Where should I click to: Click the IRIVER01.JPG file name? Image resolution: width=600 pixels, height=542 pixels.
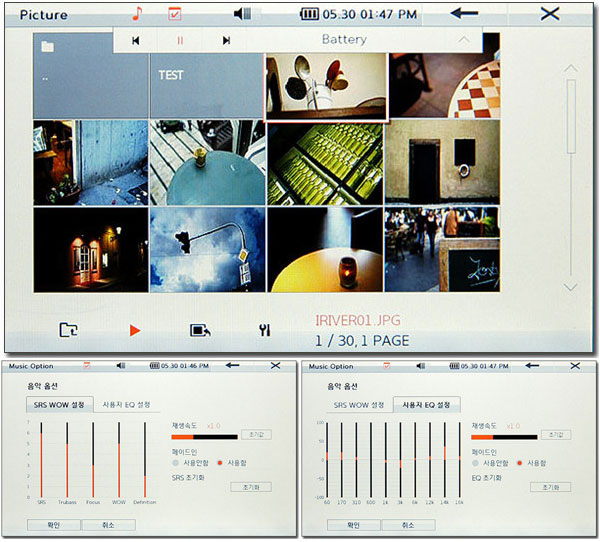coord(358,320)
